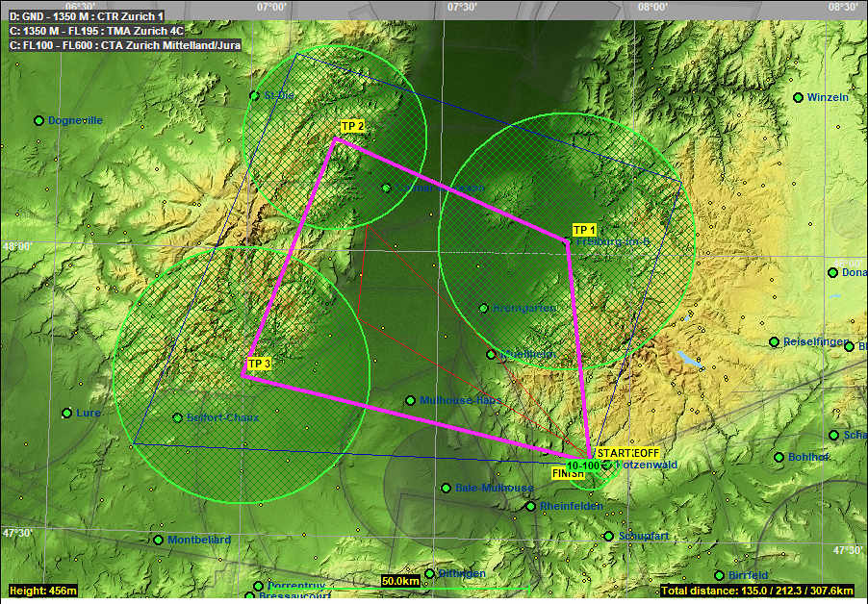Select the Winzeln airfield green dot

coord(798,97)
